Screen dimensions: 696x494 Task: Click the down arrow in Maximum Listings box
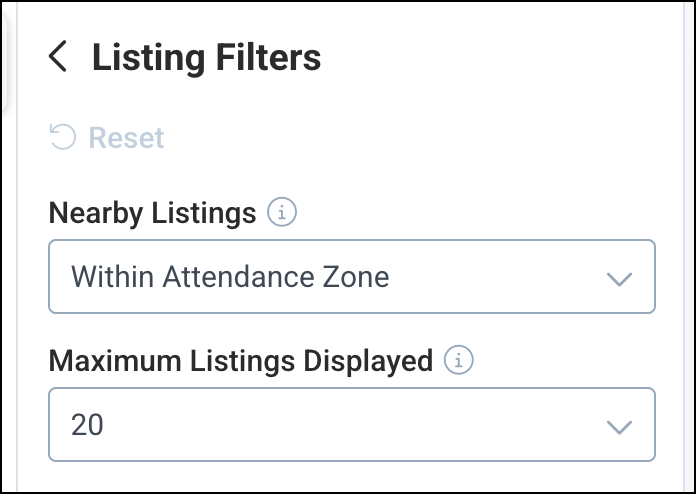[x=620, y=427]
